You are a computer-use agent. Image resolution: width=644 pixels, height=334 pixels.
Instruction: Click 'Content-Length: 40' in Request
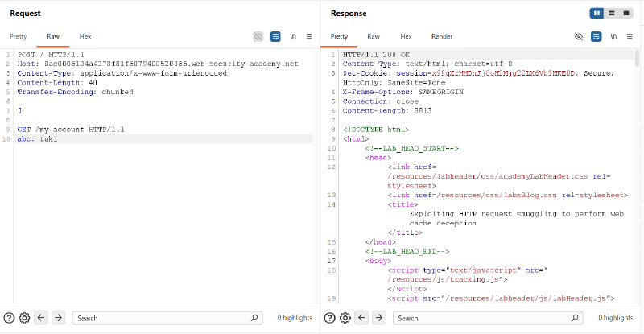click(x=57, y=83)
